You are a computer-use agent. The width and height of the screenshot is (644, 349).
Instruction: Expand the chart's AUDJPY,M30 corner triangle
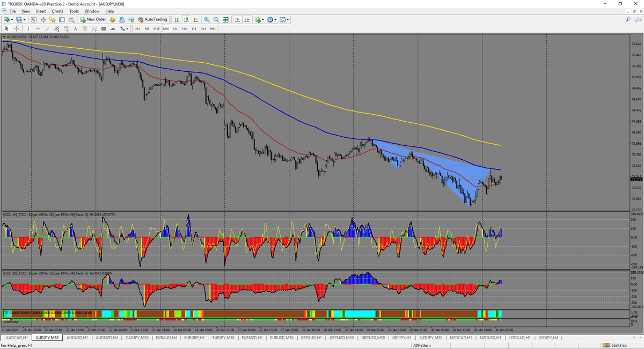click(x=4, y=37)
